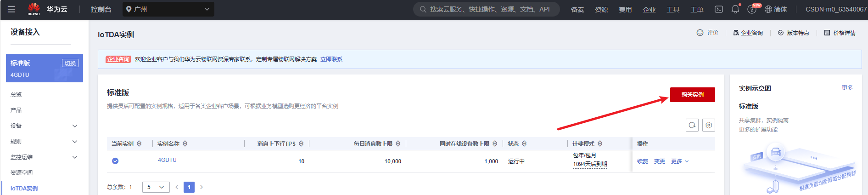This screenshot has width=868, height=195.
Task: Click the globe language icon
Action: [x=768, y=9]
